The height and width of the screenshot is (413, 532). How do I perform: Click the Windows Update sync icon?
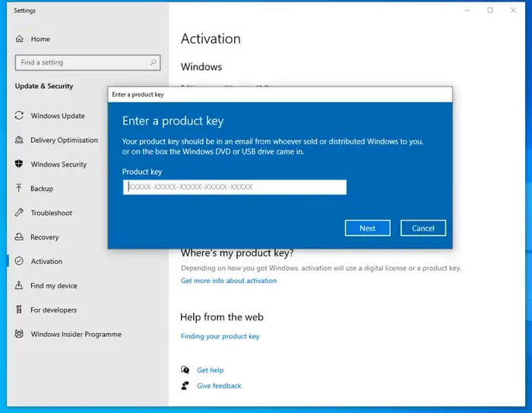[19, 116]
